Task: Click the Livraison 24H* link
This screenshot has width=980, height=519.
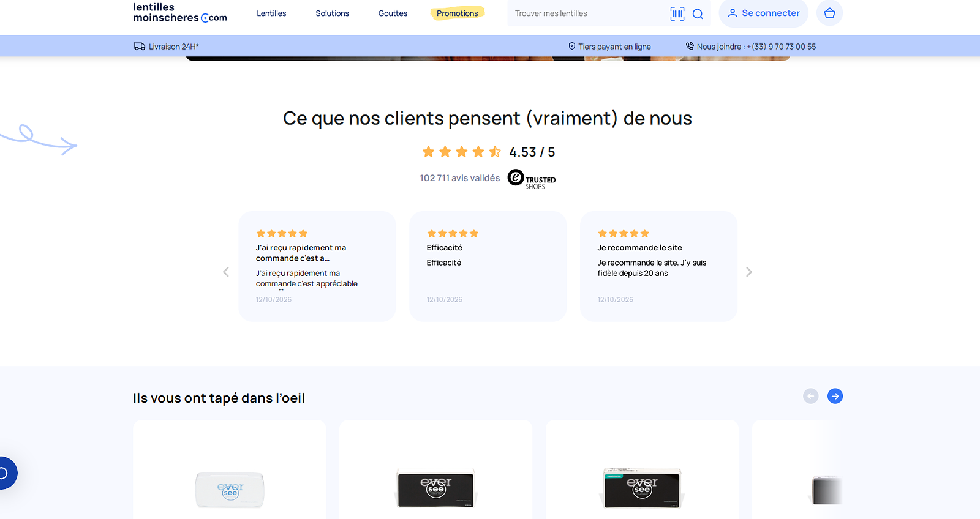Action: 173,47
